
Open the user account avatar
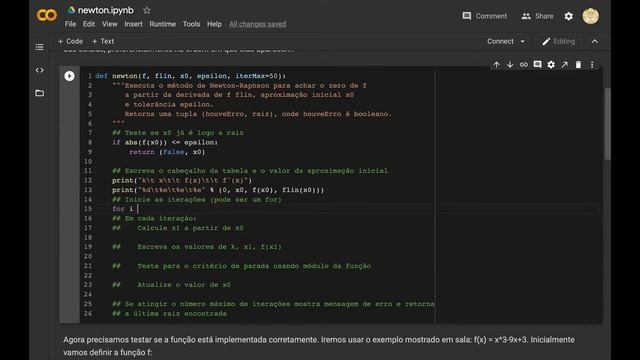[x=591, y=16]
